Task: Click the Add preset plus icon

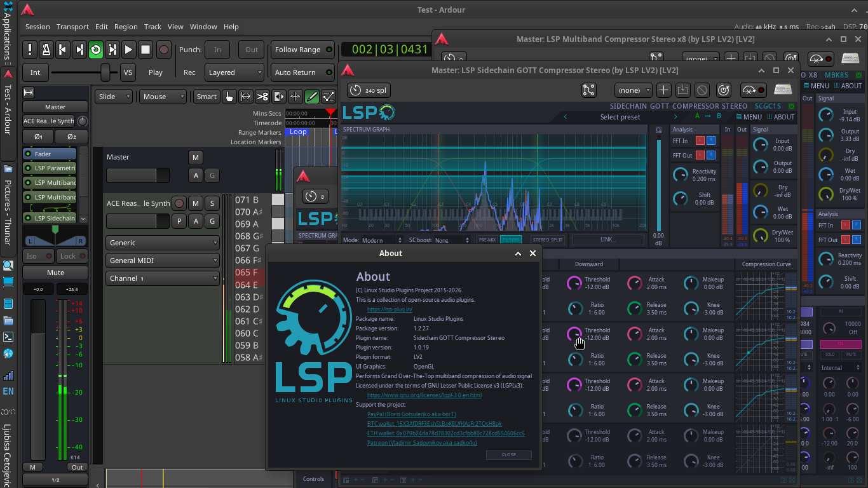Action: (x=663, y=90)
